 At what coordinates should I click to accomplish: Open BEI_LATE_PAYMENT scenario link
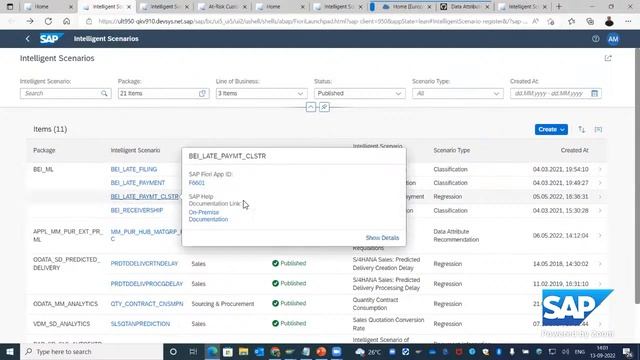click(x=138, y=183)
